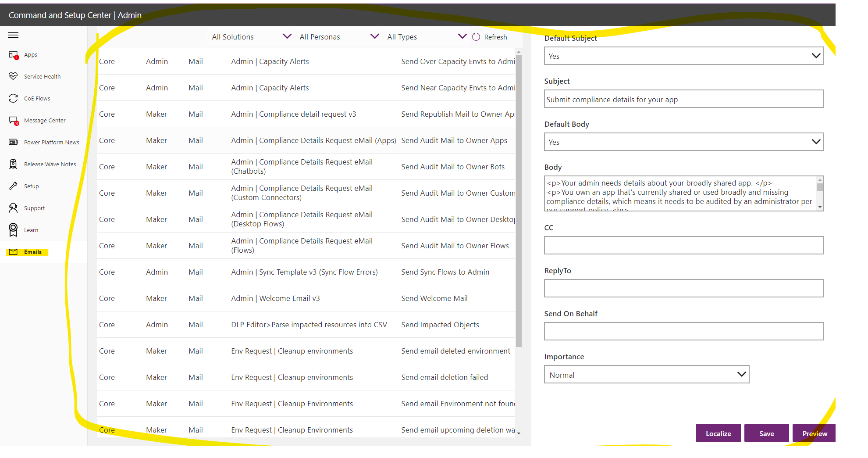Click the Localize button
Viewport: 868px width, 458px height.
point(718,433)
